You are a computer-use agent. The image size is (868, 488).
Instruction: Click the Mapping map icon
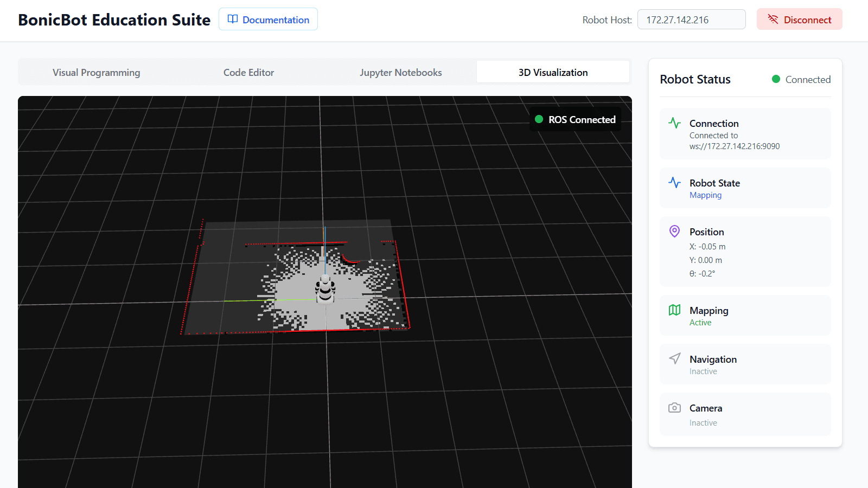coord(674,310)
